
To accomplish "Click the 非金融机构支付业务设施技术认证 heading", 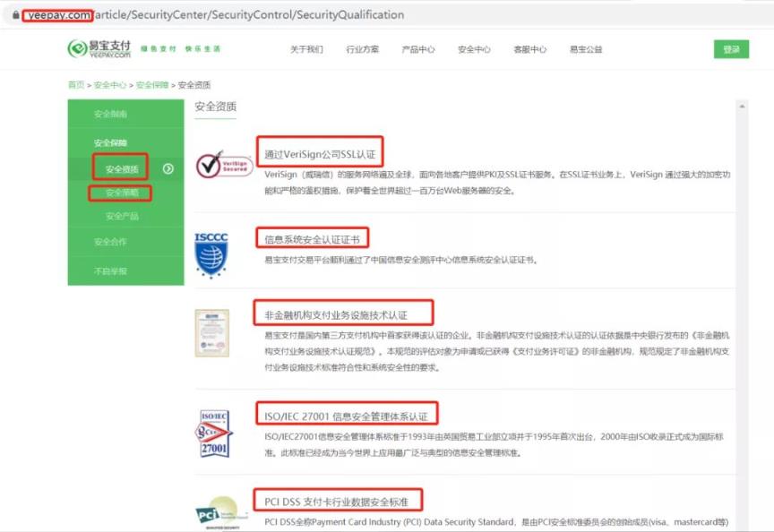I will [336, 315].
